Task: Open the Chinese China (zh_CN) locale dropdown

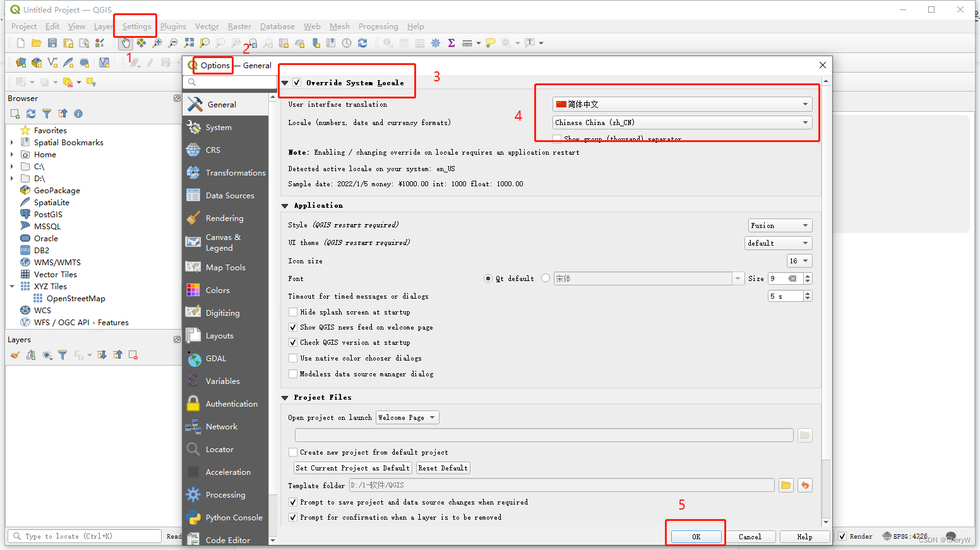Action: [682, 123]
